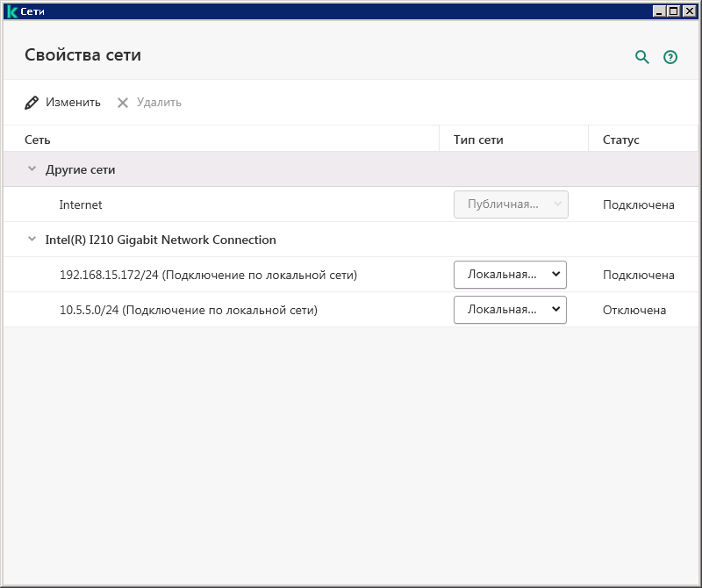
Task: Collapse the Intel(R) I210 Gigabit group chevron
Action: point(32,240)
